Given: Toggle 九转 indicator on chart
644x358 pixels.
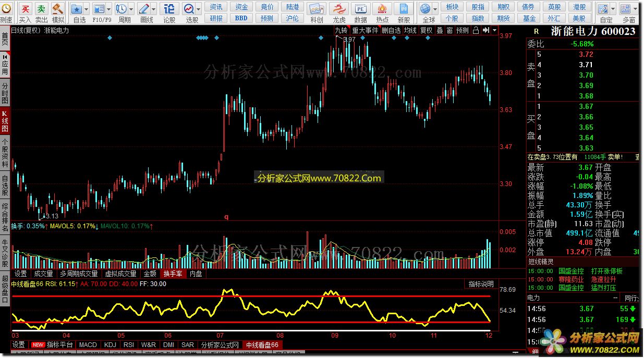Looking at the screenshot, I should click(x=341, y=30).
